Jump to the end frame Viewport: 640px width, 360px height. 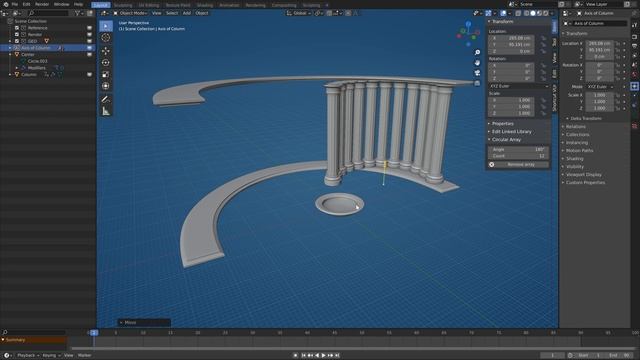click(x=337, y=356)
